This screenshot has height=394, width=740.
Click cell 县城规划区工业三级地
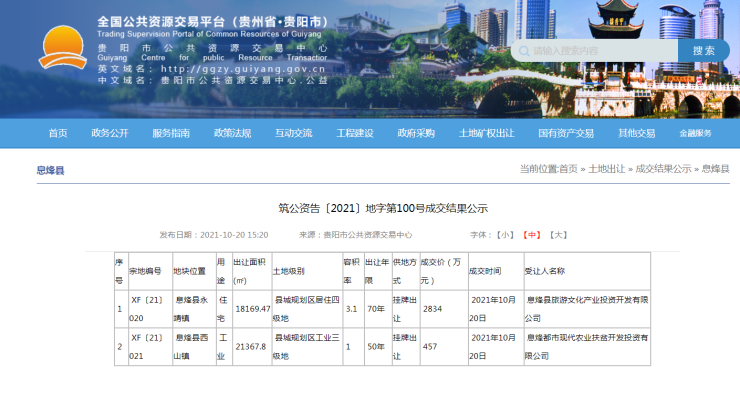(306, 347)
